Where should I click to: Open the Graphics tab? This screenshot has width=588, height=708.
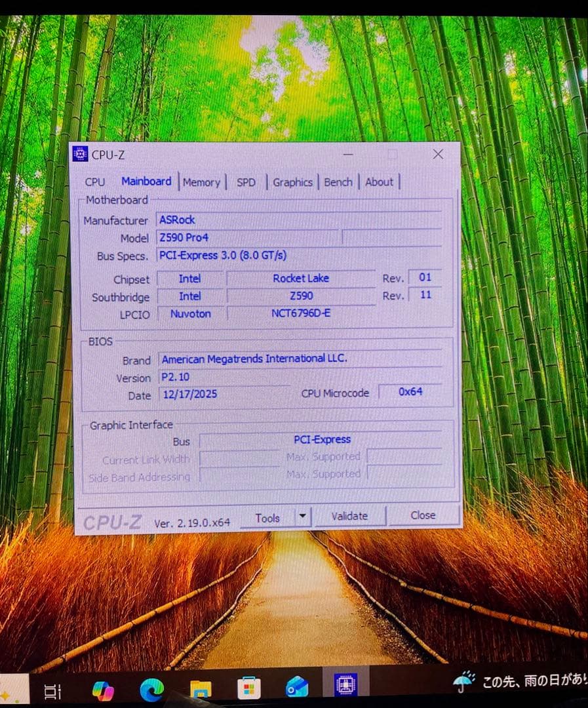click(292, 182)
